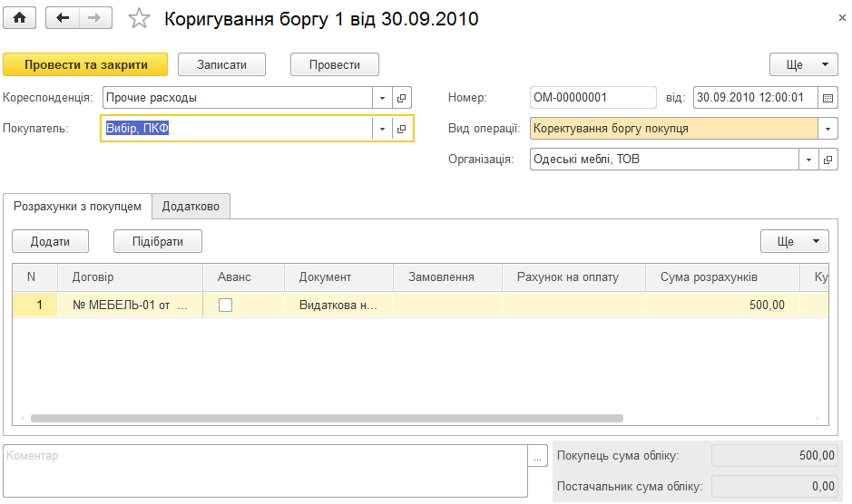
Task: Click Покупець сума обліку value 500,00
Action: [x=775, y=456]
